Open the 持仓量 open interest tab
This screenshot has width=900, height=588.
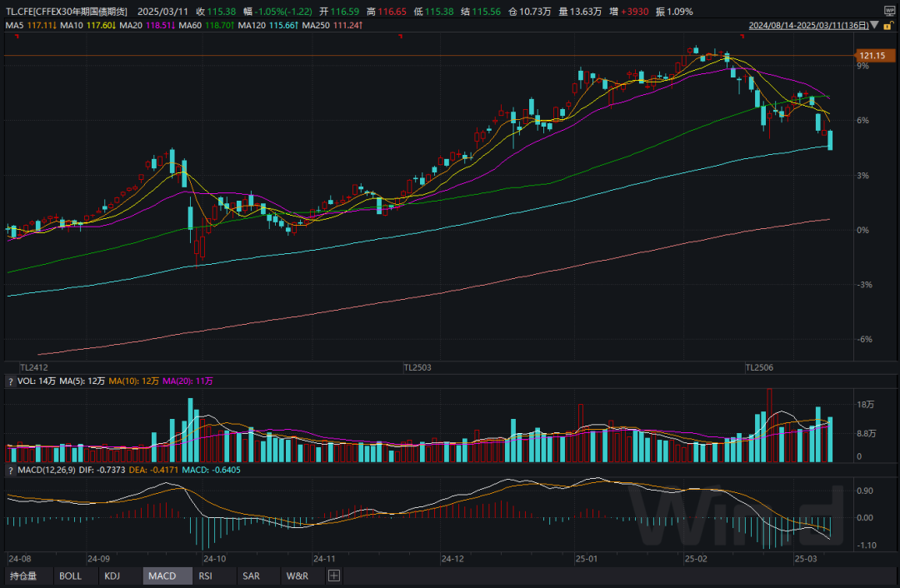pyautogui.click(x=23, y=576)
